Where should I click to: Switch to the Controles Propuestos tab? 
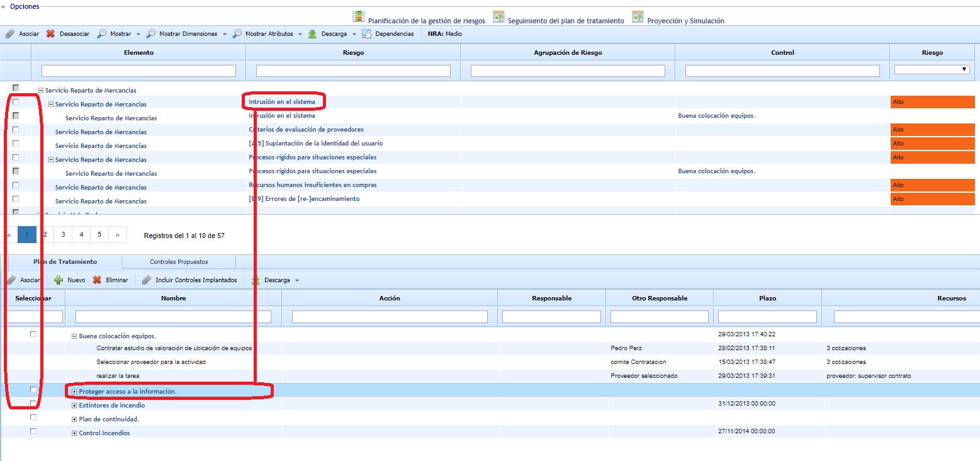179,262
